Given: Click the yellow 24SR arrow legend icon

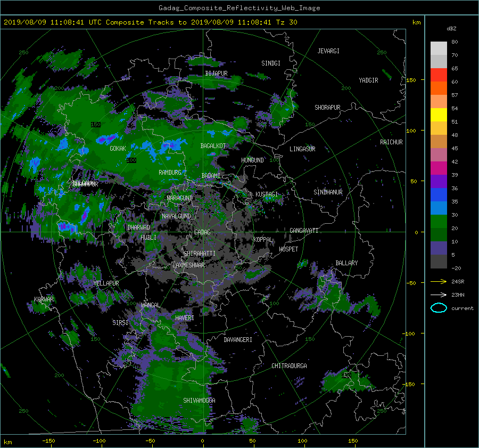Looking at the screenshot, I should point(439,281).
